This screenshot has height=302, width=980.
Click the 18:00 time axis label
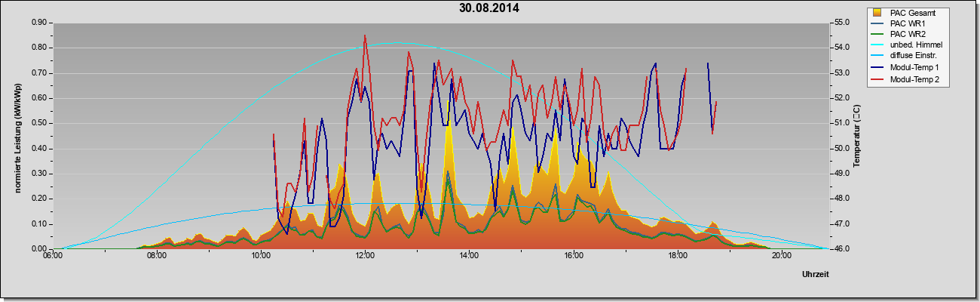[677, 254]
